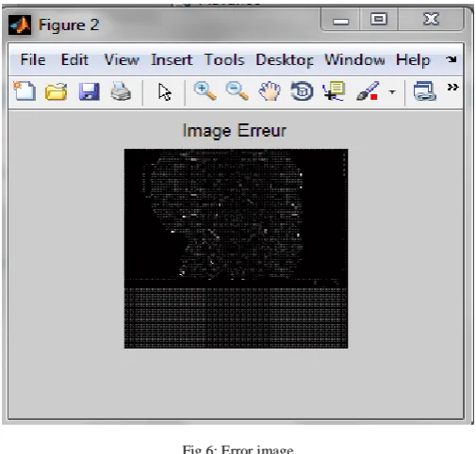Screen dimensions: 476x454
Task: Close the Figure 2 window
Action: (x=431, y=20)
